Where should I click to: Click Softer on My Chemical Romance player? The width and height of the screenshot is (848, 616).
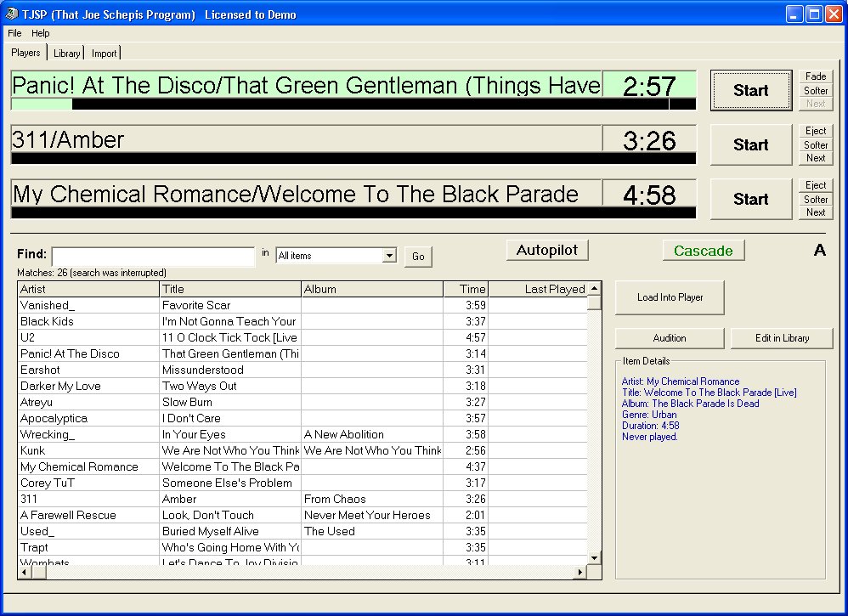tap(816, 199)
